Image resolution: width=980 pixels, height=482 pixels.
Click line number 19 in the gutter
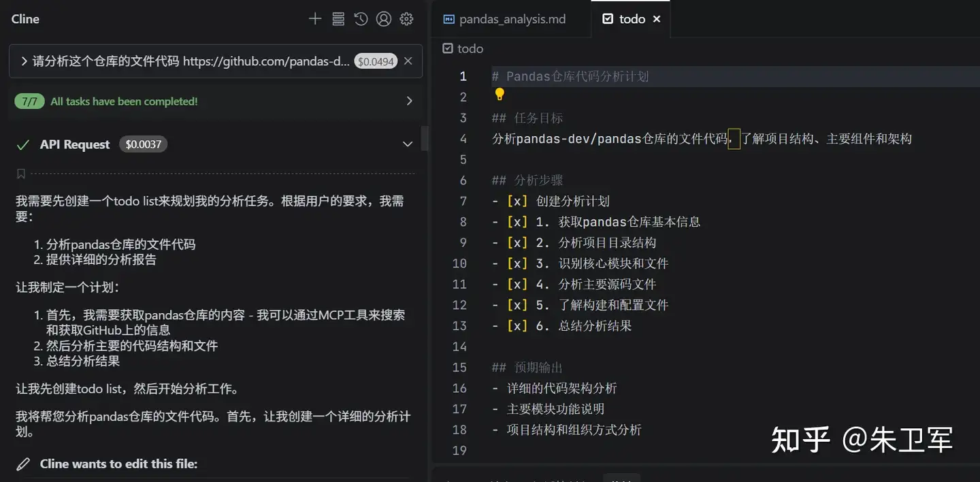coord(459,450)
